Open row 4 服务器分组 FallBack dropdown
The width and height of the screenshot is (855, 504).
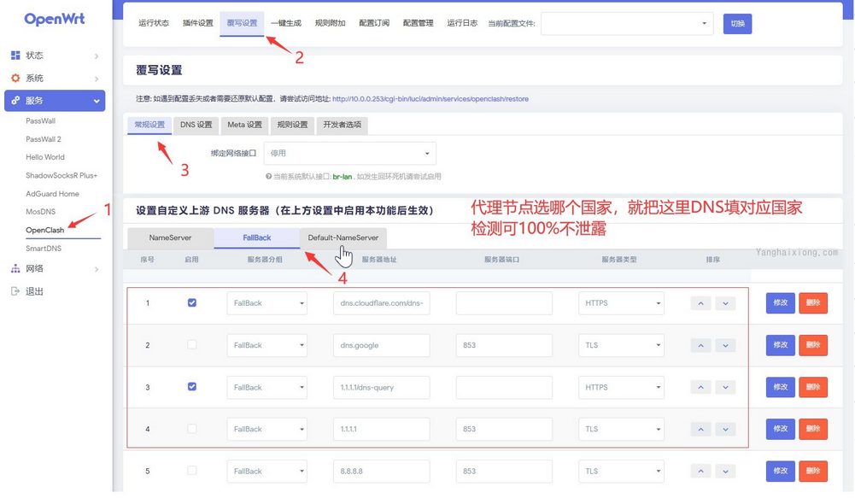pos(267,430)
